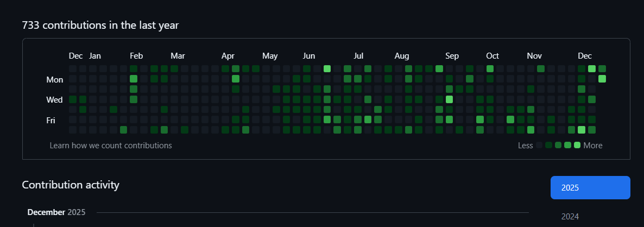
Task: Click the 'More' legend label
Action: tap(592, 146)
